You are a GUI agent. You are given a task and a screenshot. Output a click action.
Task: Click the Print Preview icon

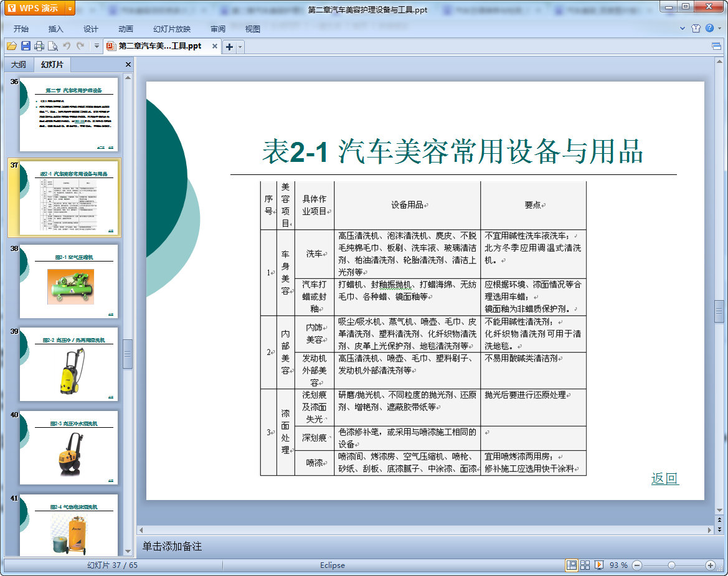point(53,46)
